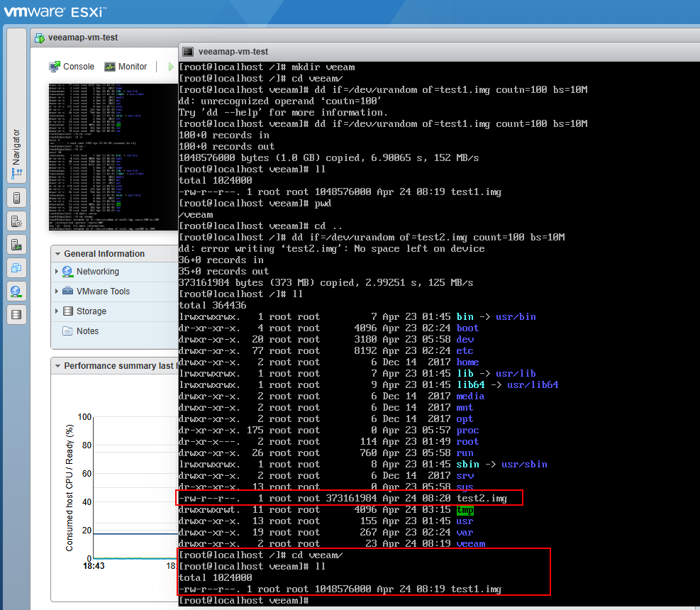Click the Storage disk icon in General Information
The height and width of the screenshot is (610, 700).
point(68,311)
